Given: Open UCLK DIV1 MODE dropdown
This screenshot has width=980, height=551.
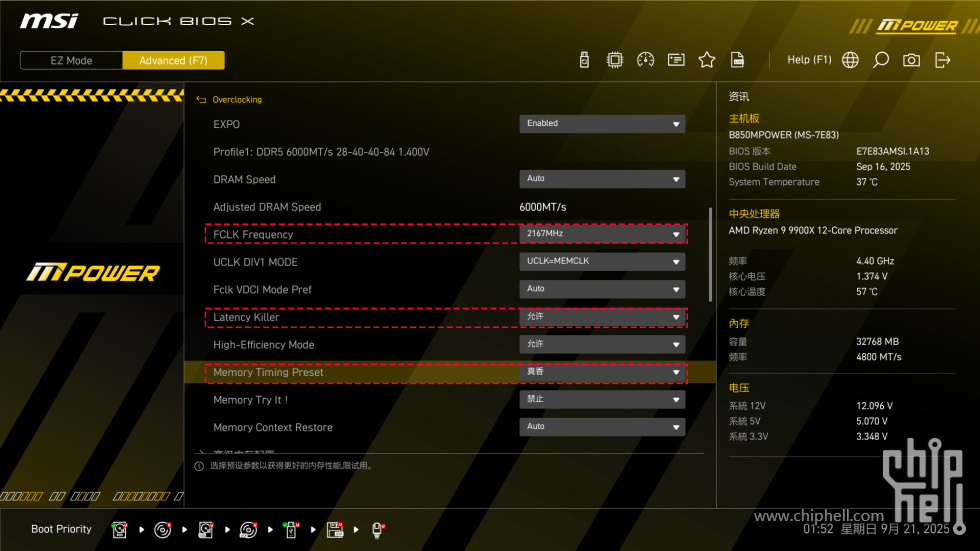Looking at the screenshot, I should [602, 262].
